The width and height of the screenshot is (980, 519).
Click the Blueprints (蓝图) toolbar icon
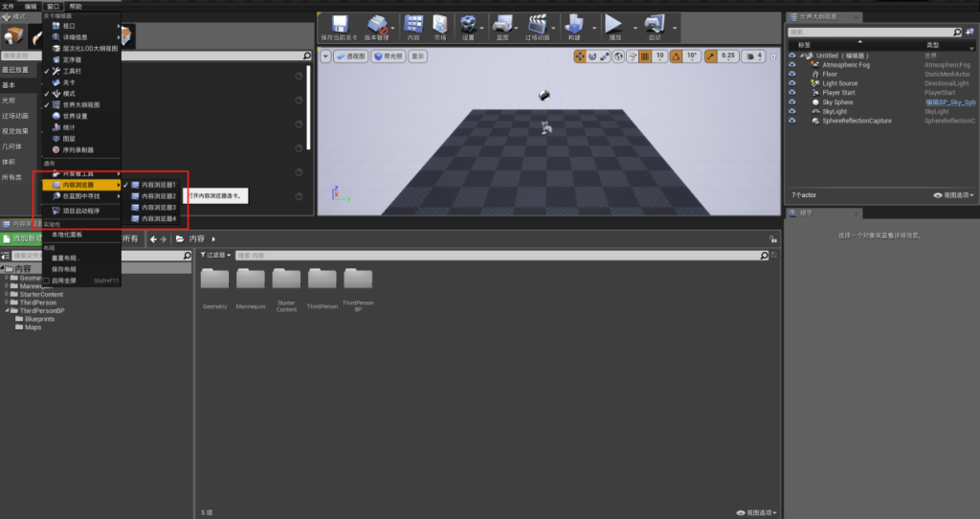click(x=502, y=26)
